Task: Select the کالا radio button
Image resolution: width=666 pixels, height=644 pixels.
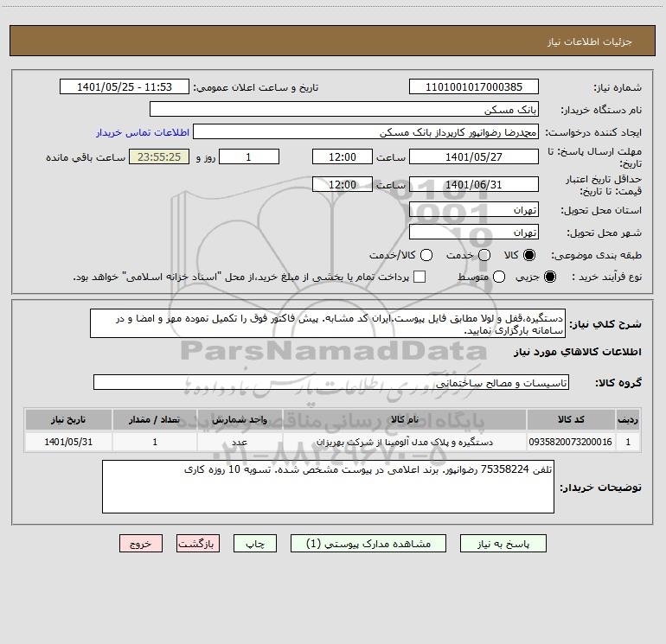Action: click(x=529, y=255)
